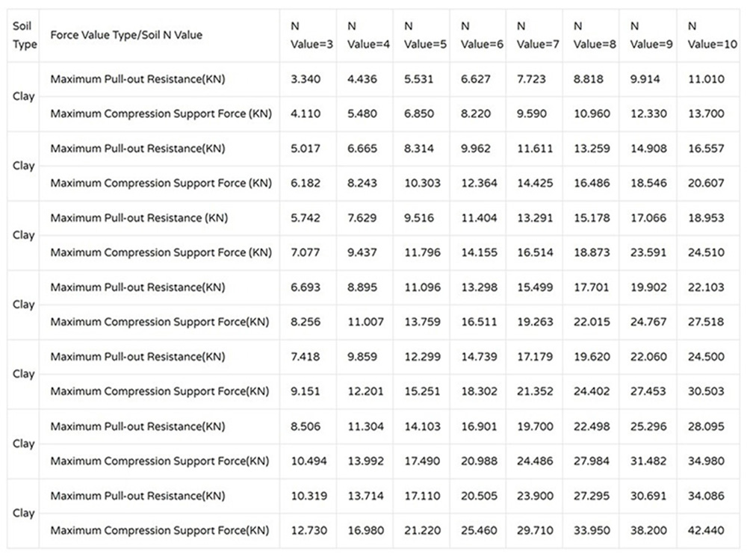The image size is (747, 560).
Task: Click the cell showing 27.518
Action: click(706, 322)
